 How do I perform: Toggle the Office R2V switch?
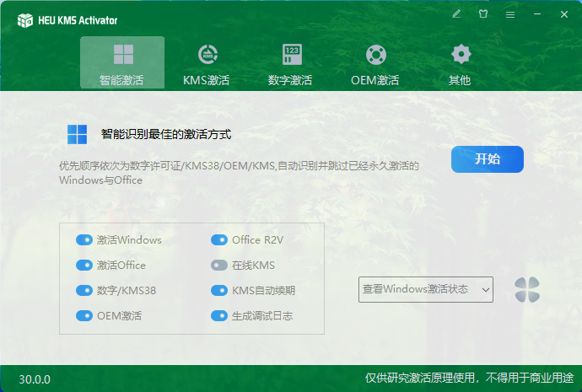click(219, 240)
